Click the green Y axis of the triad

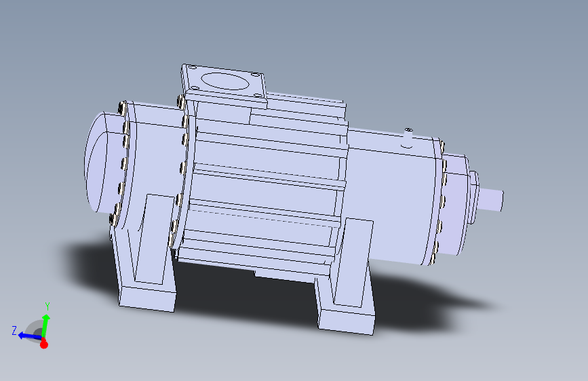(x=45, y=326)
